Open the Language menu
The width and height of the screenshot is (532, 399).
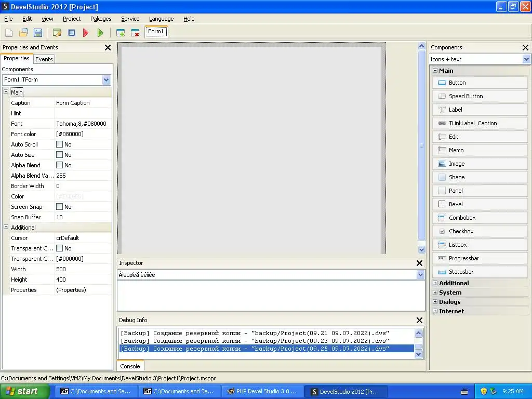coord(161,19)
